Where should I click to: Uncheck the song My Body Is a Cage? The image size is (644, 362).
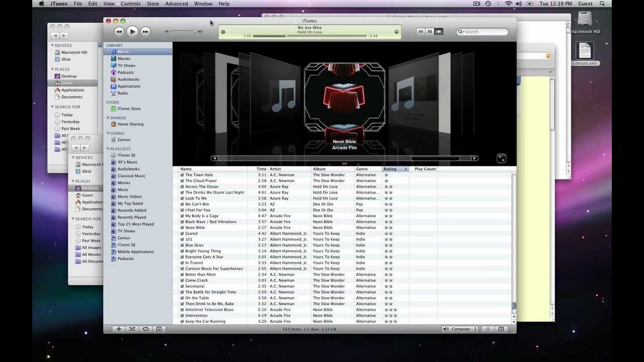[182, 216]
